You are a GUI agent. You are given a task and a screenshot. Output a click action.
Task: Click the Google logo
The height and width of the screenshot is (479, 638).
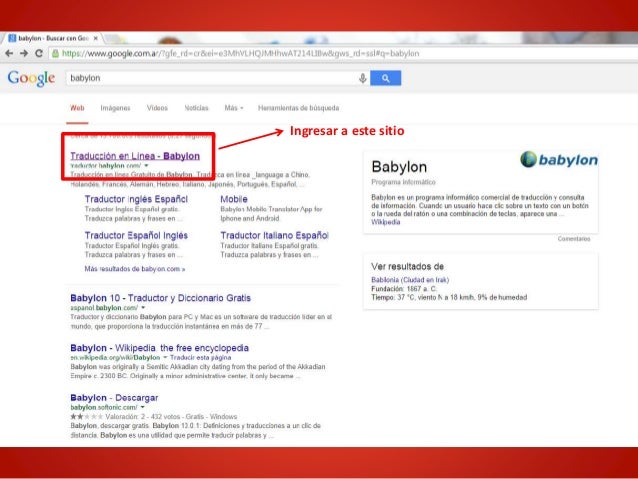click(31, 78)
